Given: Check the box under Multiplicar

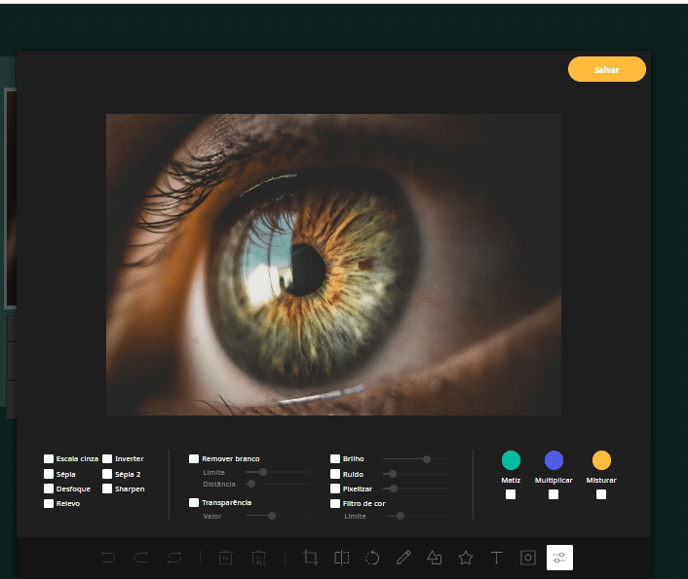Looking at the screenshot, I should pos(554,495).
